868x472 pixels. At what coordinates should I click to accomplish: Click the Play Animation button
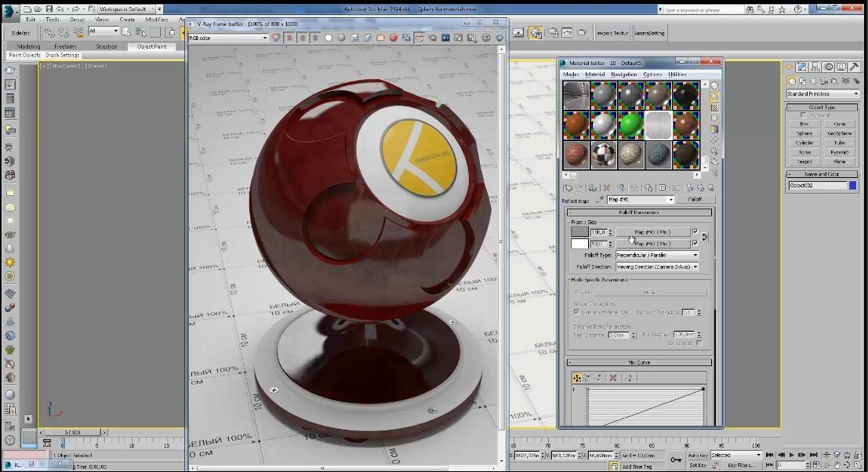pyautogui.click(x=792, y=455)
